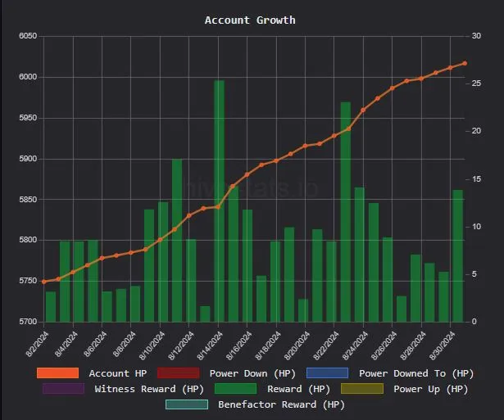Click the 5850 left axis value
Image resolution: width=504 pixels, height=420 pixels.
click(x=28, y=200)
